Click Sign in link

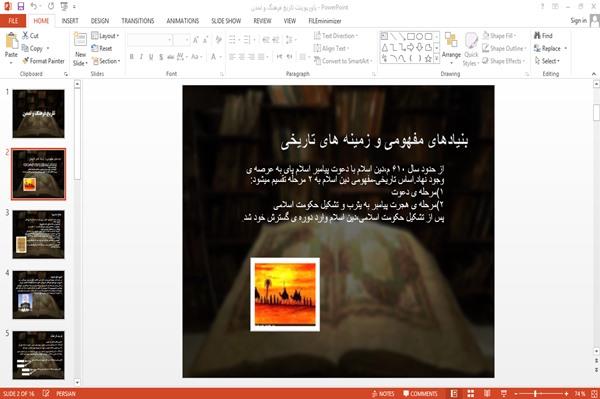[578, 21]
